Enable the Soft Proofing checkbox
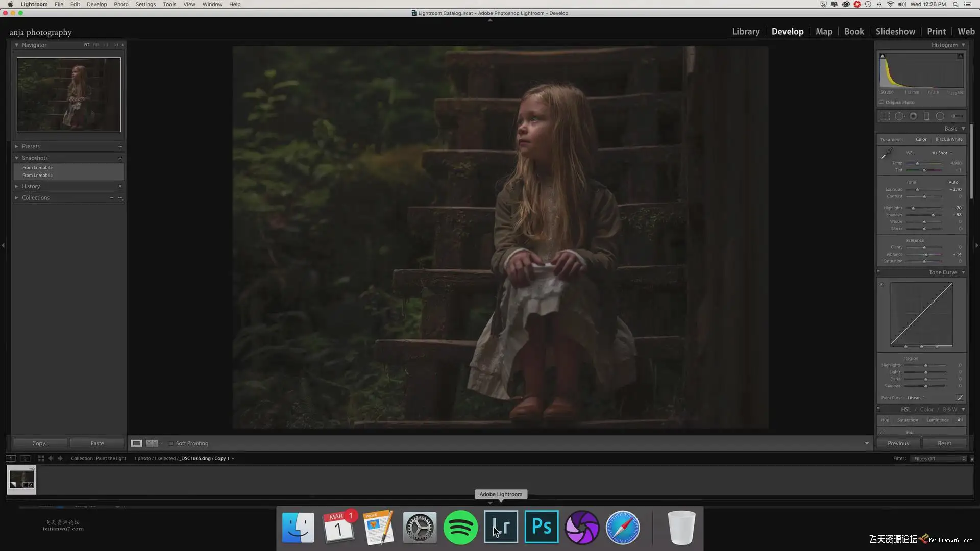Image resolution: width=980 pixels, height=551 pixels. point(171,443)
